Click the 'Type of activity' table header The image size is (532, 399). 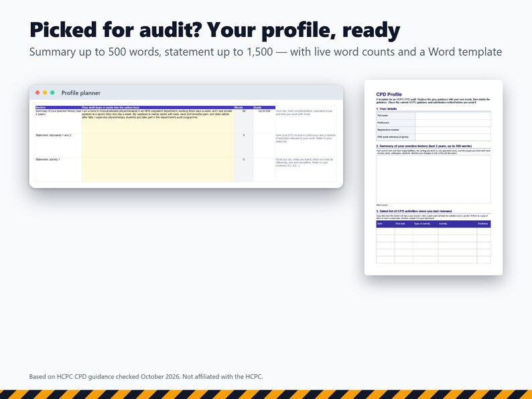425,224
